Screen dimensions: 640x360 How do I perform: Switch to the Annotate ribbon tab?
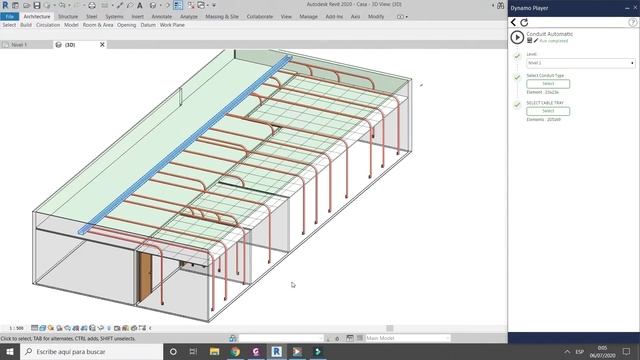(x=162, y=17)
